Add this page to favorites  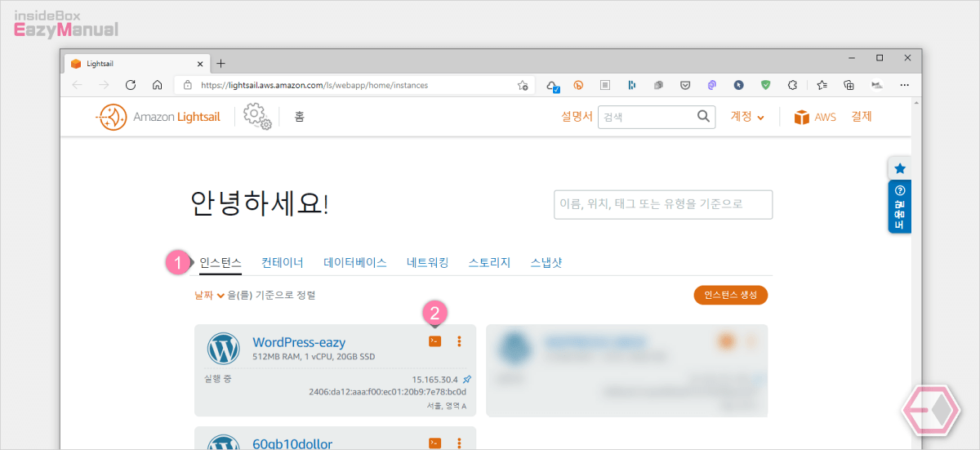point(523,85)
